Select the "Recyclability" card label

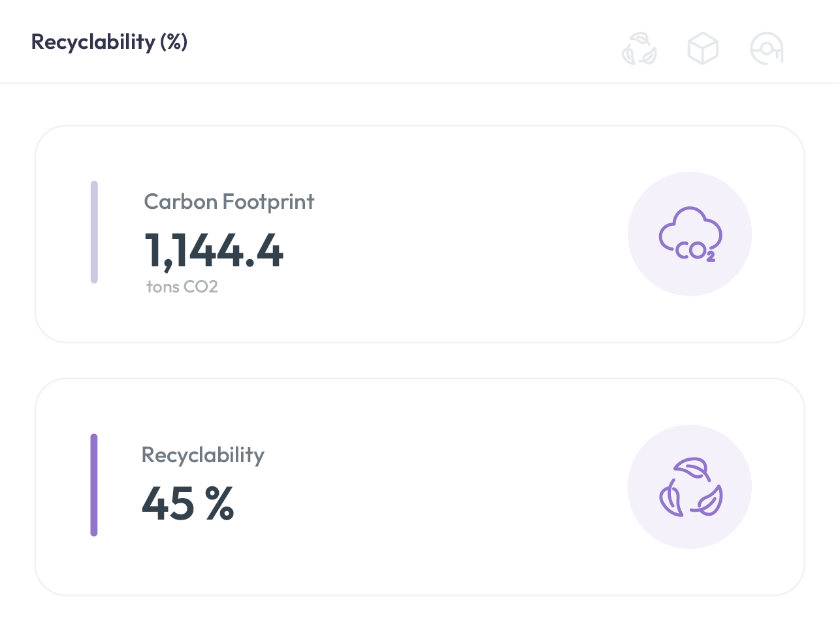point(202,455)
